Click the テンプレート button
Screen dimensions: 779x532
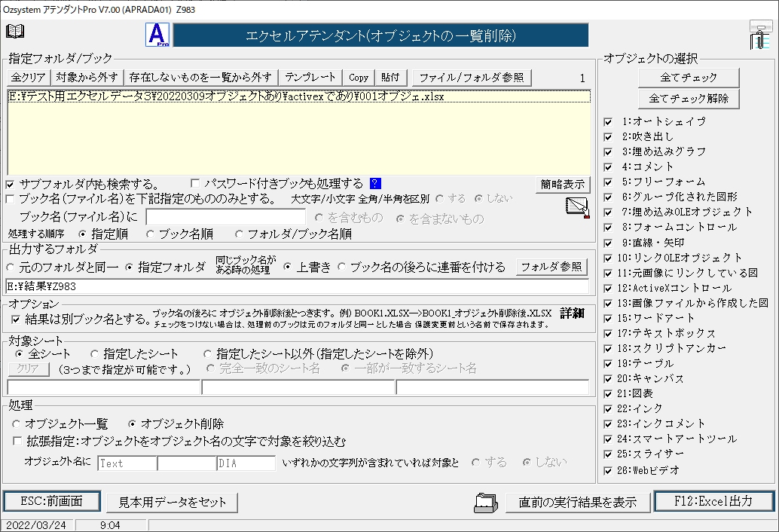[x=310, y=78]
